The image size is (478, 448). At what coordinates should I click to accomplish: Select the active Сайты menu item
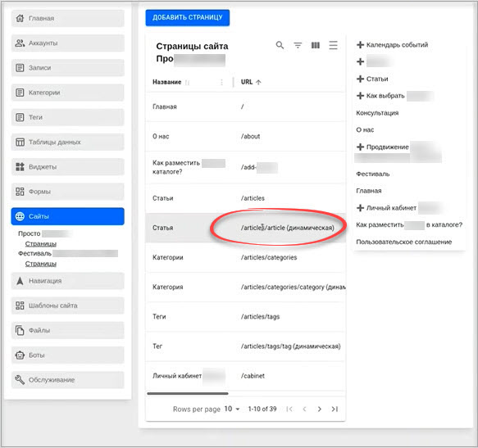click(x=68, y=216)
